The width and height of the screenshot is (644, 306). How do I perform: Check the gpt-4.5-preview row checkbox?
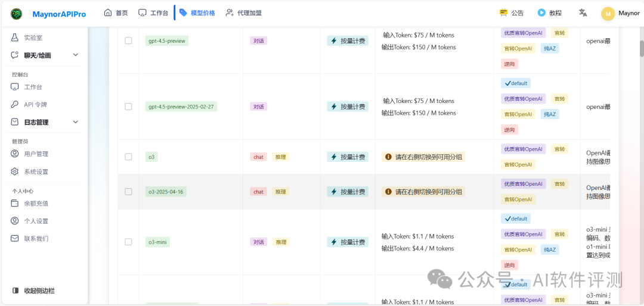[x=129, y=40]
